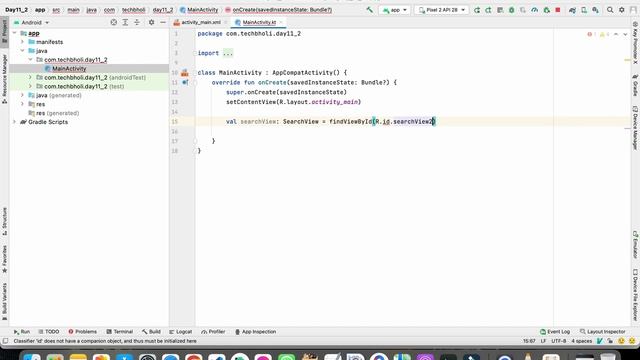Expand the com.techbholi.day11_2 (test) package
This screenshot has width=640, height=360.
click(31, 87)
